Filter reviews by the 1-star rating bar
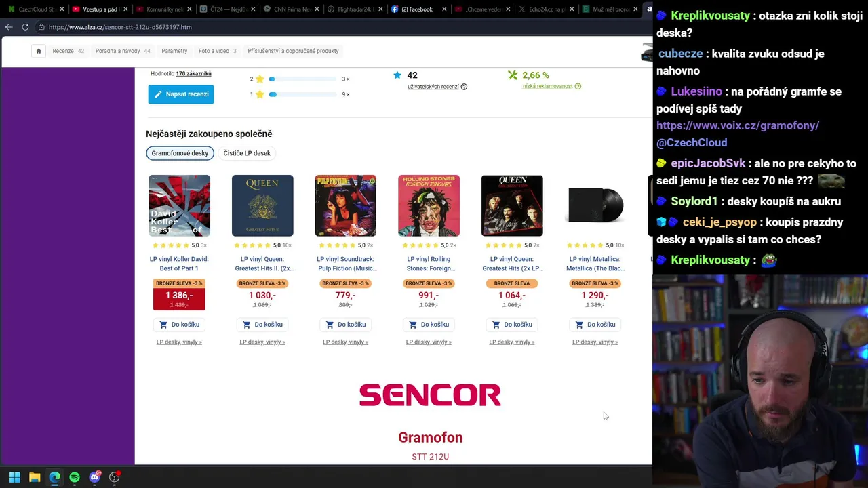The height and width of the screenshot is (488, 868). pyautogui.click(x=302, y=94)
